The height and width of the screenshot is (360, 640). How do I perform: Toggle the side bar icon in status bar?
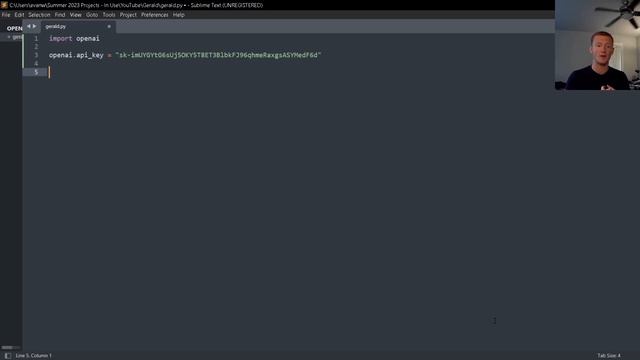pyautogui.click(x=7, y=356)
